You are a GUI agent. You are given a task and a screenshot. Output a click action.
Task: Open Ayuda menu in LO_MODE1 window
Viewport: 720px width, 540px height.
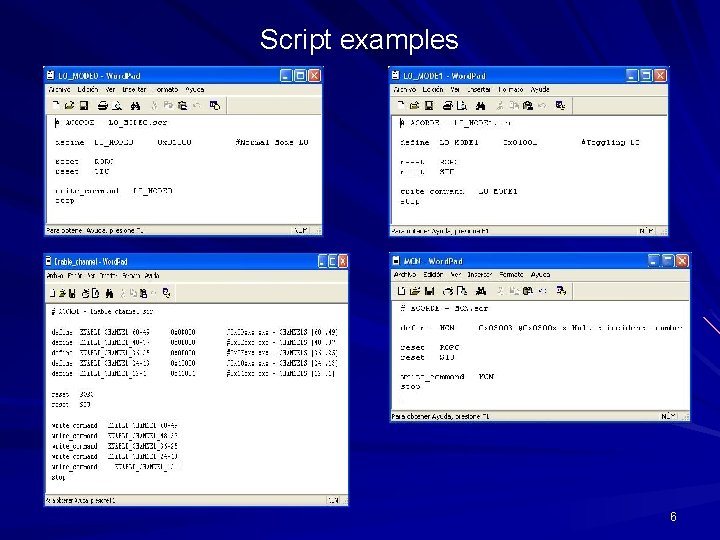point(540,90)
